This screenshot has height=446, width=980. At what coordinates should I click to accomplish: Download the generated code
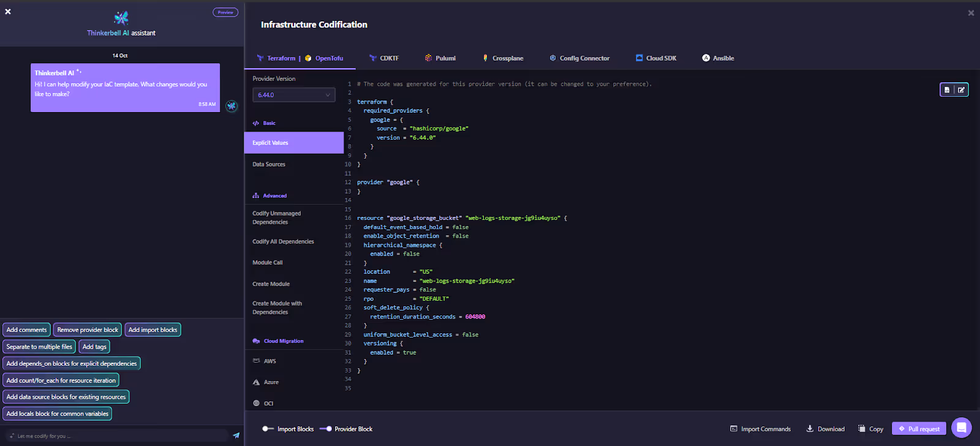click(825, 429)
